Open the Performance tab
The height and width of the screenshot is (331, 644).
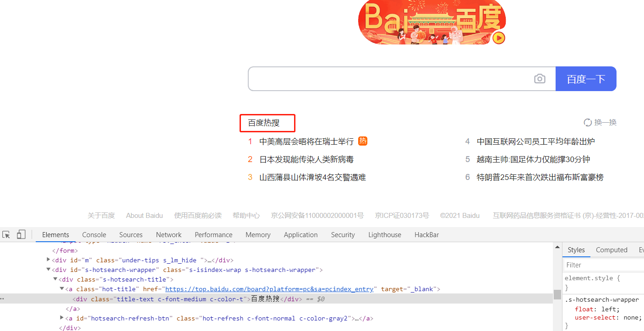pos(213,234)
